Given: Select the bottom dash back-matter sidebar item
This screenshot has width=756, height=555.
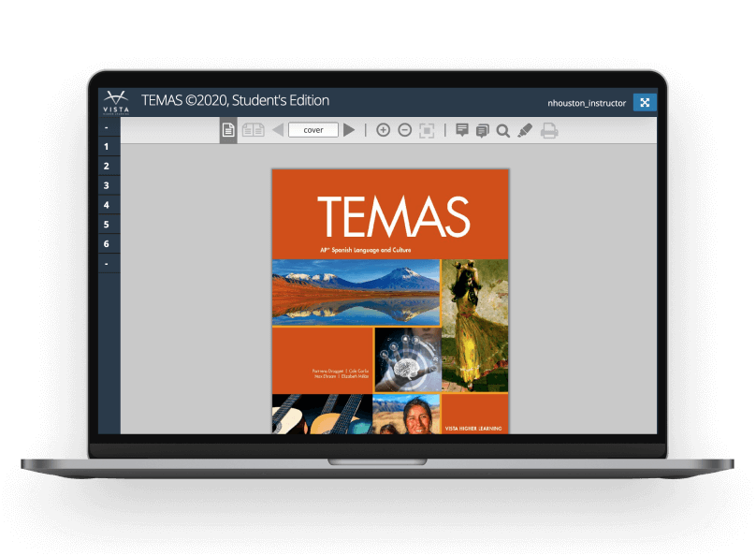Looking at the screenshot, I should click(x=107, y=264).
